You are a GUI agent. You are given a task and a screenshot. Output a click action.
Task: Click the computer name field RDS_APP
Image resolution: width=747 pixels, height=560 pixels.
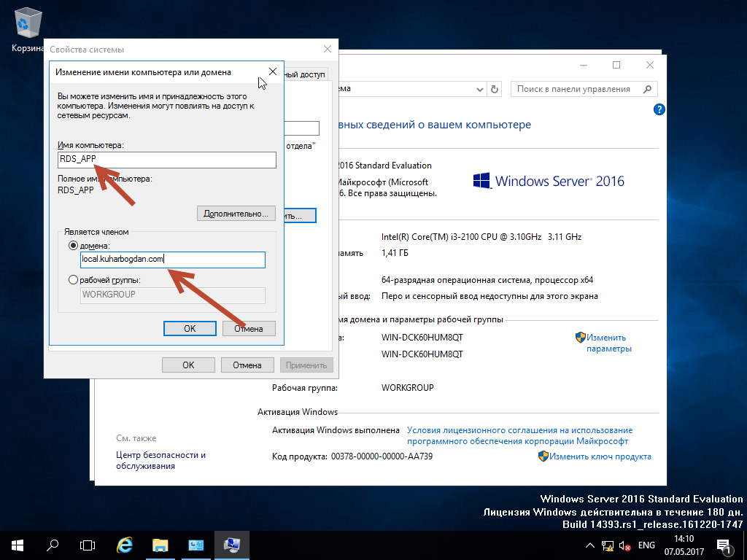pyautogui.click(x=166, y=160)
